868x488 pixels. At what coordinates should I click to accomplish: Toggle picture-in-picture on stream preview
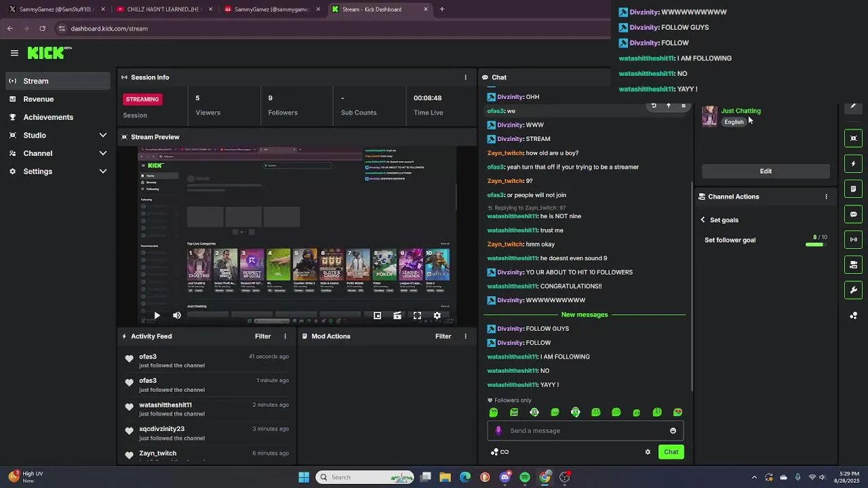pos(378,315)
